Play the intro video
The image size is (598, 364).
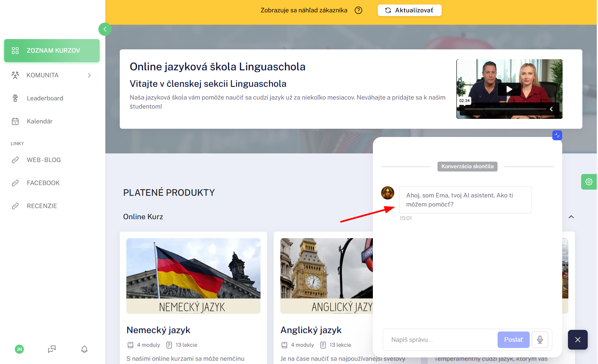pos(510,89)
